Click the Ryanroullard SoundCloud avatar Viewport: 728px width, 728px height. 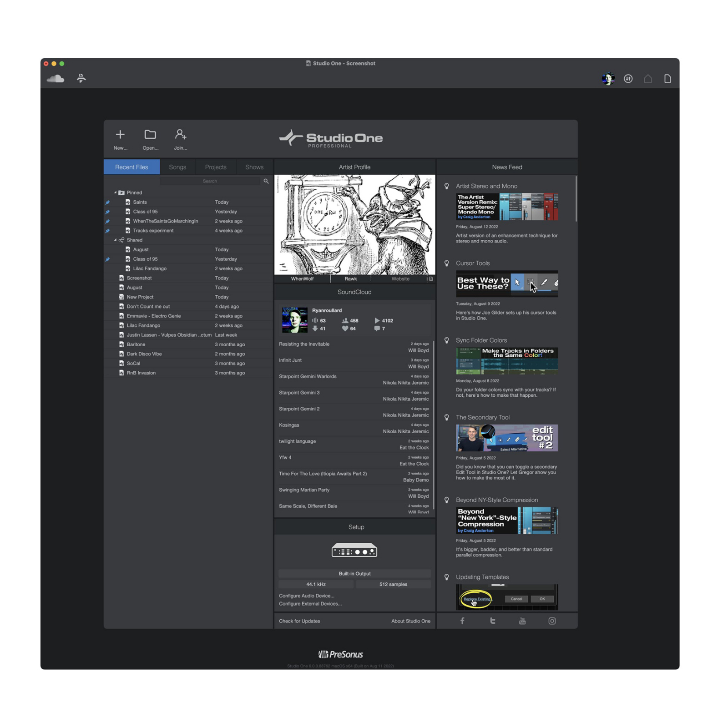294,320
